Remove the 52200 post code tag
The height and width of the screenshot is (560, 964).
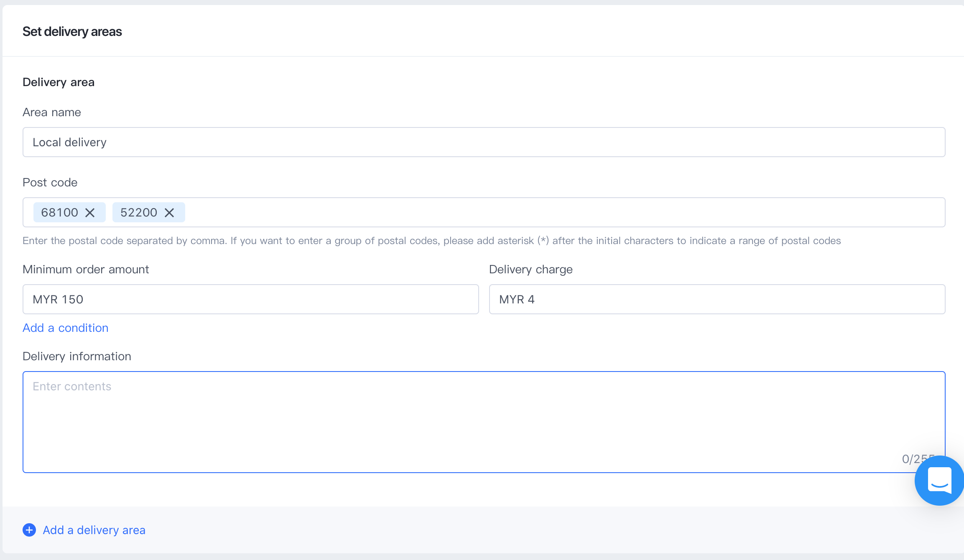coord(169,213)
